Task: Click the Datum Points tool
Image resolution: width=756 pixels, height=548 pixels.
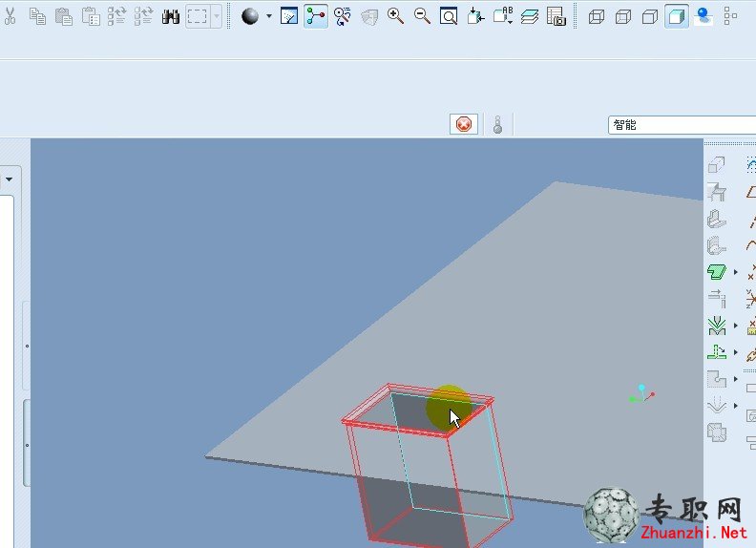Action: 751,272
